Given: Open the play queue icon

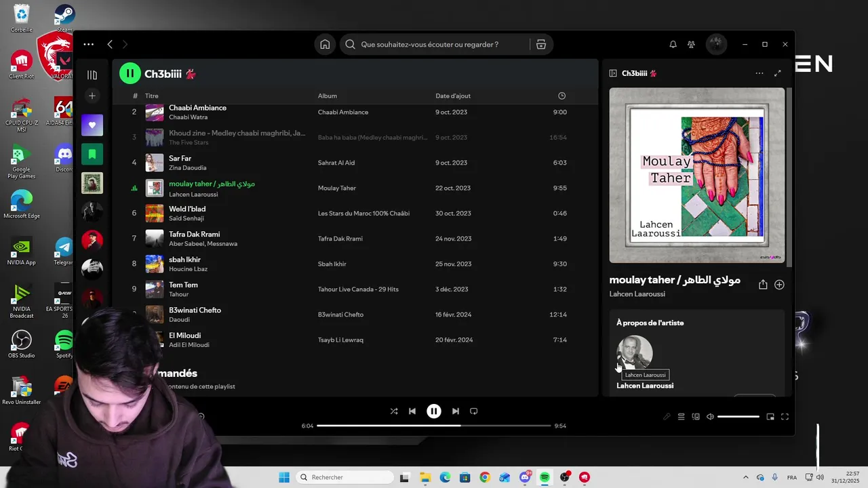Looking at the screenshot, I should point(682,417).
